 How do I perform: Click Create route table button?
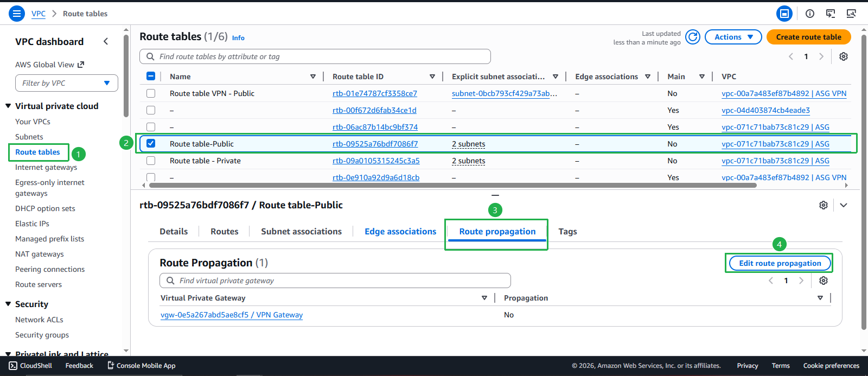pyautogui.click(x=809, y=37)
